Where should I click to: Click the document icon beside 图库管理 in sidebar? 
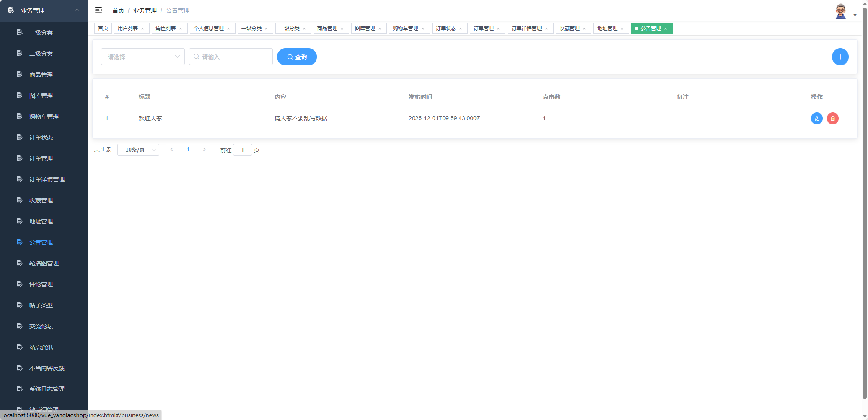pos(19,95)
